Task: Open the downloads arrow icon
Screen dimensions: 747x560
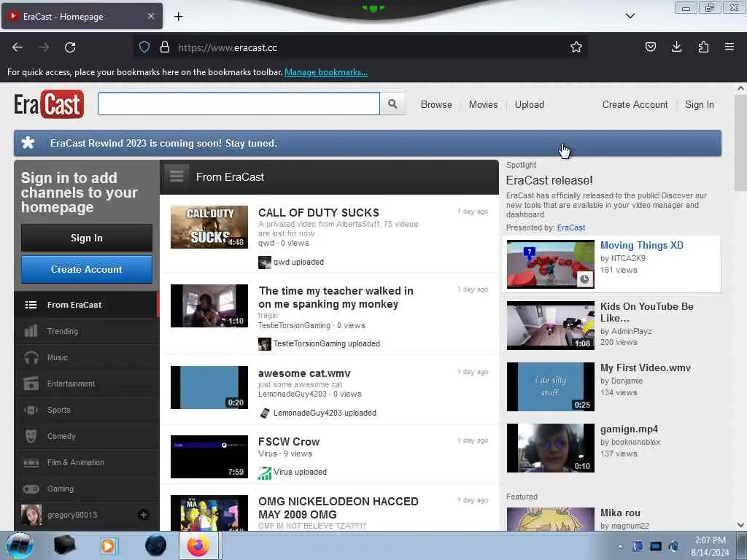Action: pyautogui.click(x=676, y=47)
